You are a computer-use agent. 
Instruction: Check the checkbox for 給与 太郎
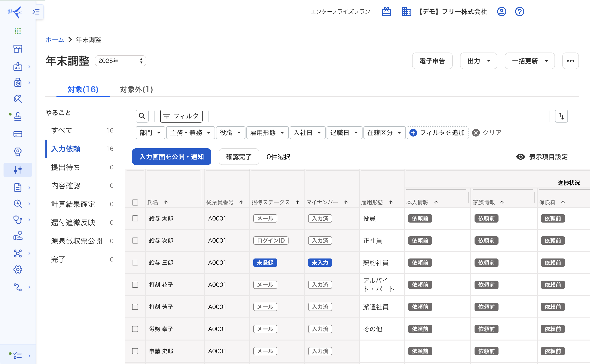(135, 218)
